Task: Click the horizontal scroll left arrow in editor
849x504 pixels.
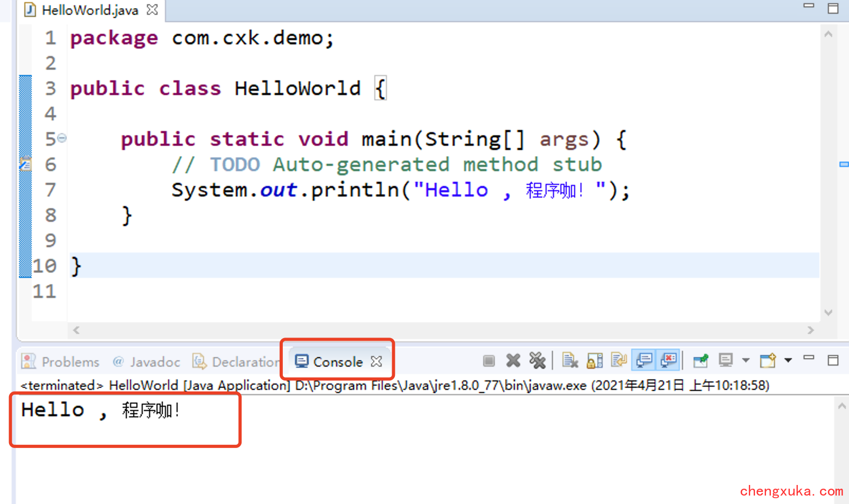Action: [x=77, y=330]
